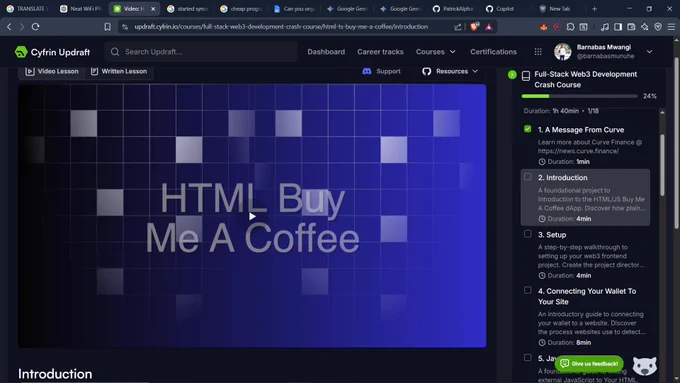Image resolution: width=680 pixels, height=383 pixels.
Task: Click the Support link
Action: (x=388, y=71)
